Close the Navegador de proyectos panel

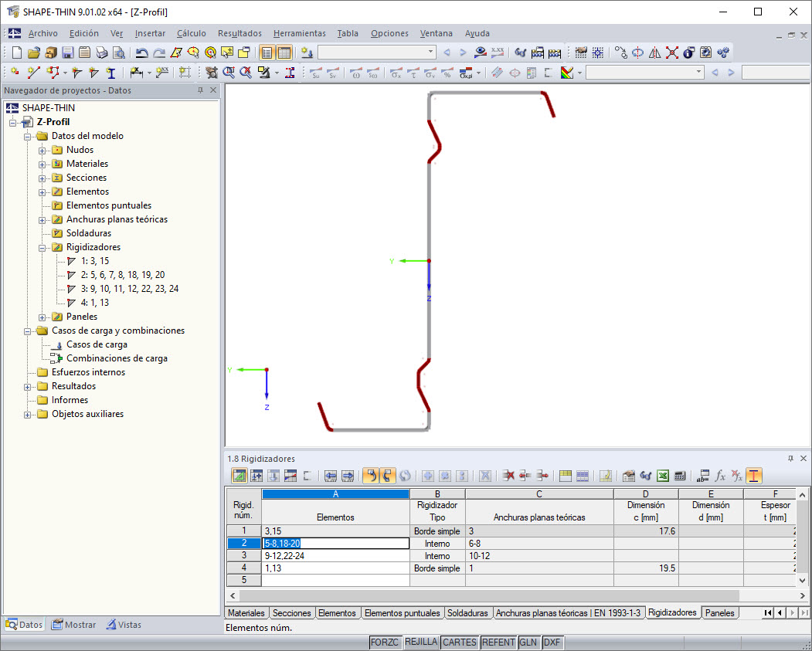(x=212, y=90)
